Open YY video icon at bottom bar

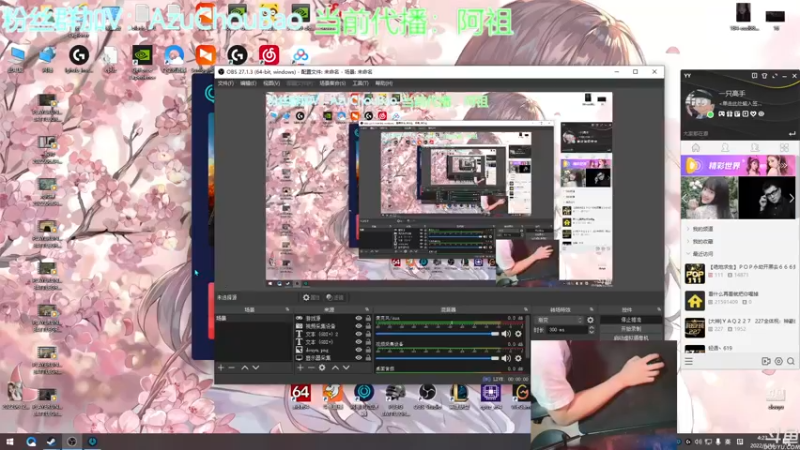[x=766, y=361]
